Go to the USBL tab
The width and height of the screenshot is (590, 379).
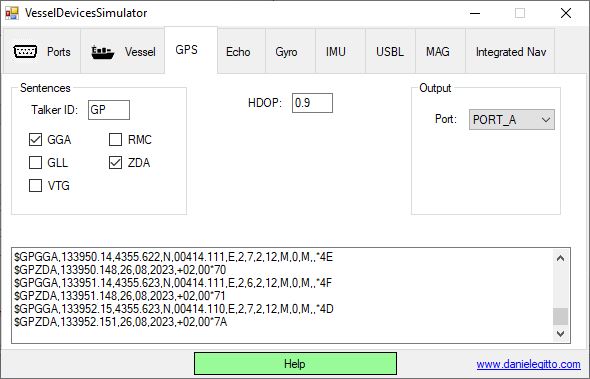click(390, 51)
